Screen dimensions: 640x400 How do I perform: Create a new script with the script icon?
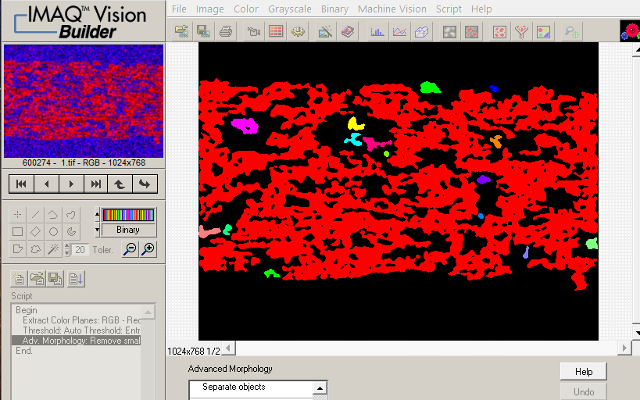[x=18, y=279]
